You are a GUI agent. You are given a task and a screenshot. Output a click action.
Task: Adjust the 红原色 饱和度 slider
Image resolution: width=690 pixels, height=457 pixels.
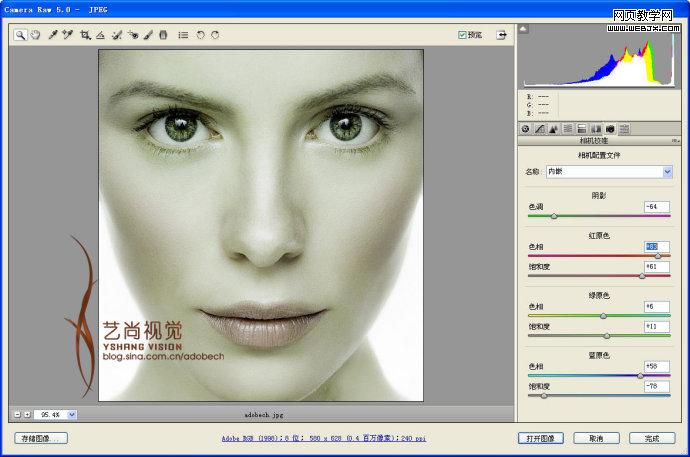coord(642,276)
